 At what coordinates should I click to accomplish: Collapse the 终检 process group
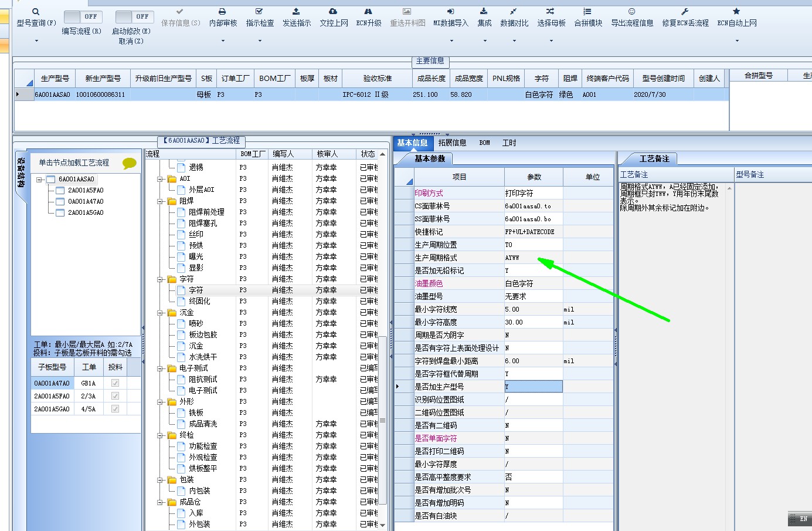tap(160, 435)
